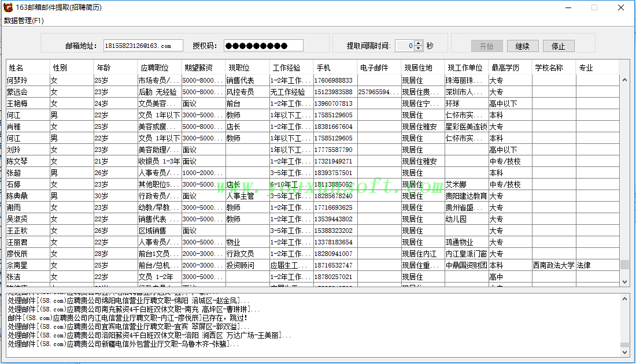636x364 pixels.
Task: Select the row for 何梦玲
Action: 312,80
